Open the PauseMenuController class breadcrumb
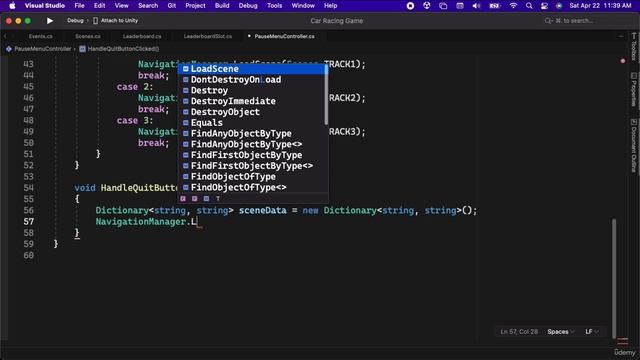Viewport: 640px width, 360px height. (43, 49)
